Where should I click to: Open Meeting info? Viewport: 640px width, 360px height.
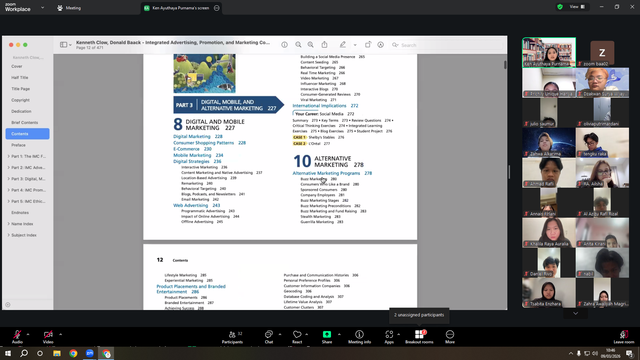coord(360,337)
